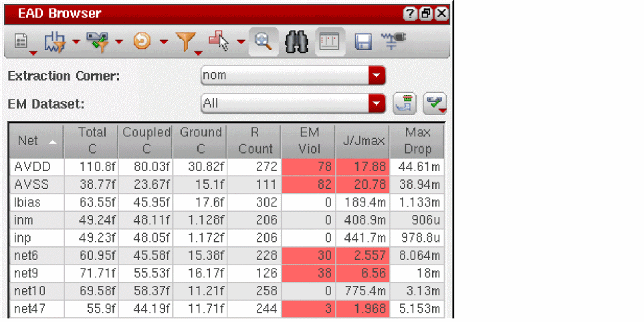Toggle the magnifier zoom-to-selection tool
Viewport: 644px width, 322px height.
tap(263, 42)
